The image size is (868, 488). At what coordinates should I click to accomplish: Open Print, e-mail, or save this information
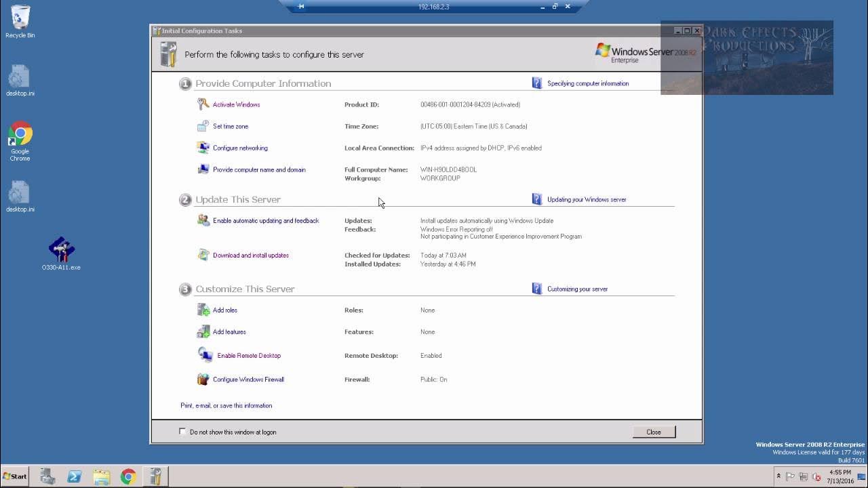[x=226, y=405]
